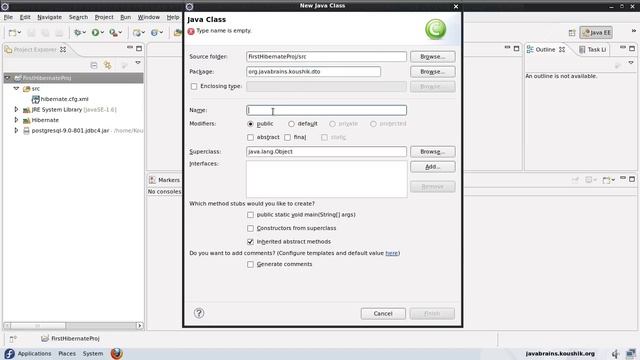Open the Project menu
This screenshot has height=360, width=640.
pyautogui.click(x=104, y=17)
